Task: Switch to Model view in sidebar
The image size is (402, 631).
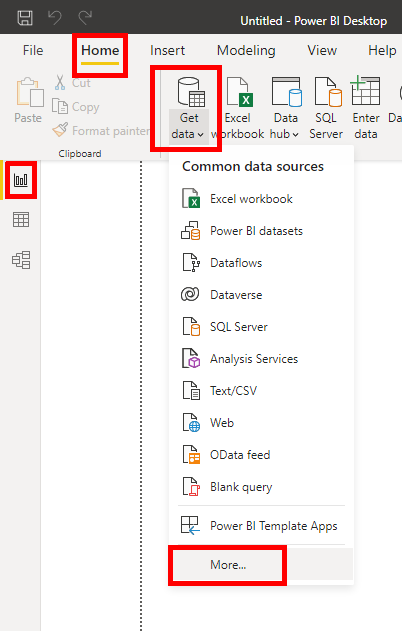Action: tap(21, 260)
